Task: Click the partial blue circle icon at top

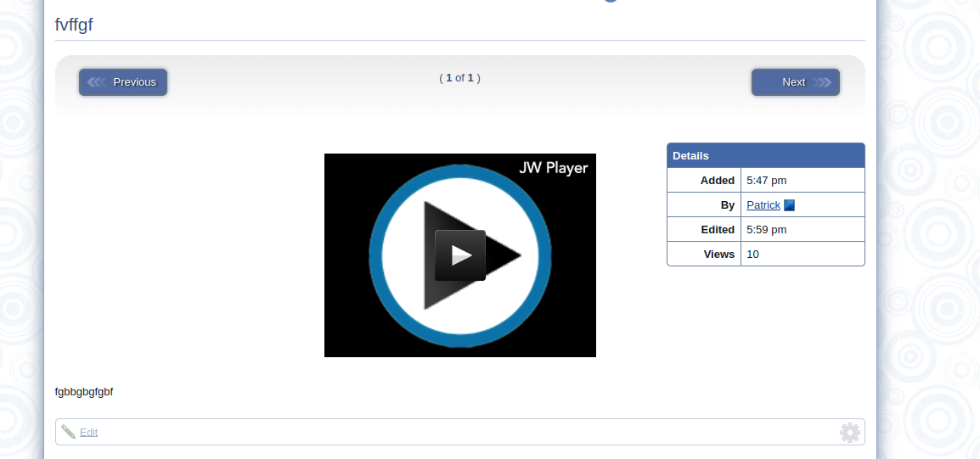Action: coord(610,1)
